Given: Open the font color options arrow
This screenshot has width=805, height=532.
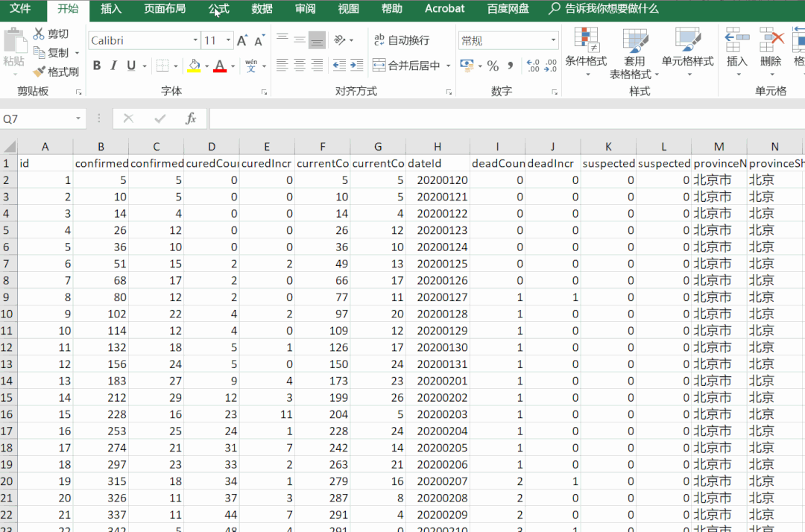Looking at the screenshot, I should point(233,66).
